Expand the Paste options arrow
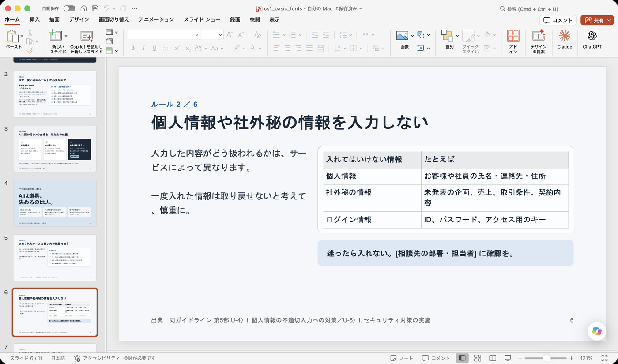The width and height of the screenshot is (618, 364). [x=21, y=35]
